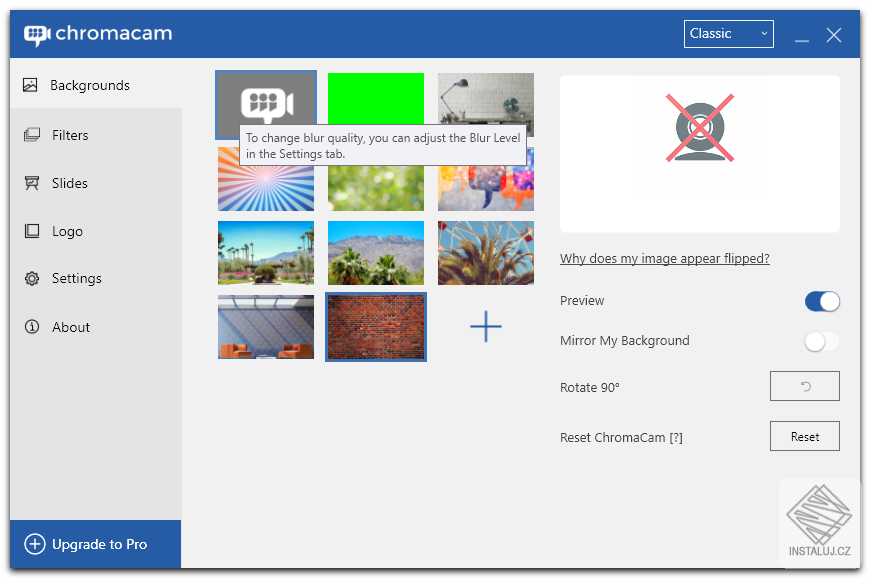Close the ChromaCam window
Image resolution: width=870 pixels, height=578 pixels.
[833, 35]
